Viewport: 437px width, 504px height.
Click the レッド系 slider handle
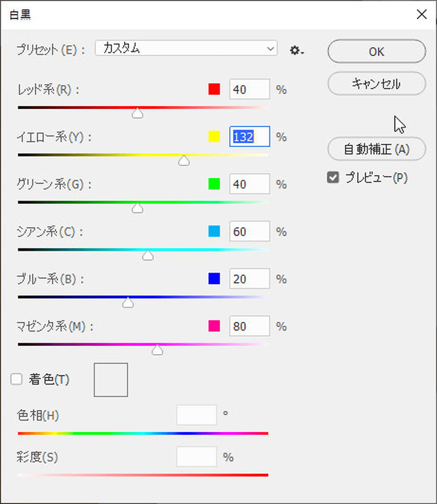pyautogui.click(x=138, y=114)
